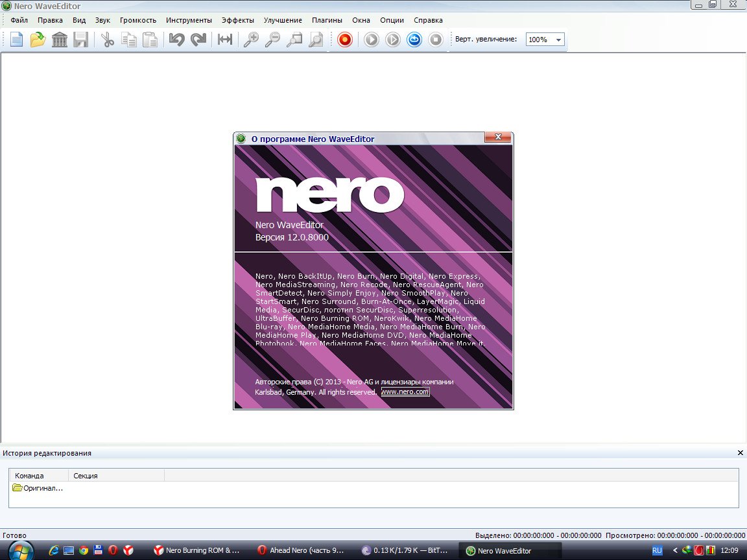Launch Internet Explorer from taskbar

pyautogui.click(x=54, y=550)
